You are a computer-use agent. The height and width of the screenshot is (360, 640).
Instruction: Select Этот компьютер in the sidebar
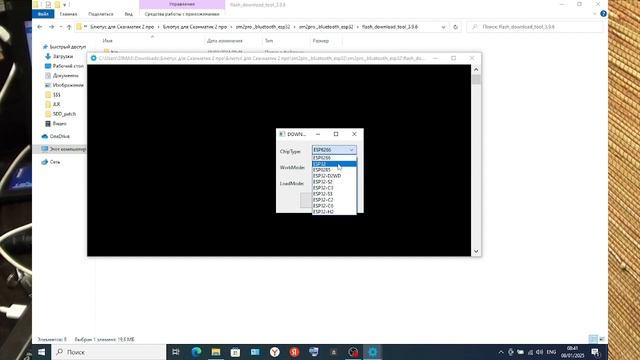coord(64,149)
